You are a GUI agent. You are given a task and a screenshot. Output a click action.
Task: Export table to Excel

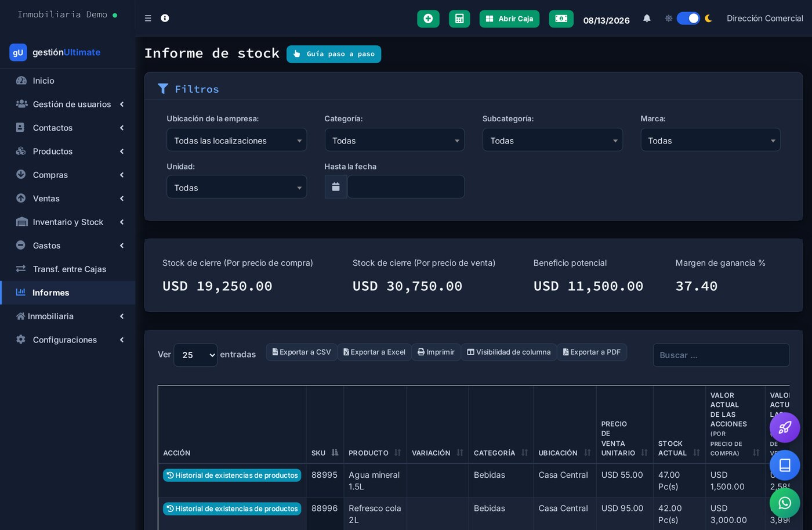click(374, 352)
